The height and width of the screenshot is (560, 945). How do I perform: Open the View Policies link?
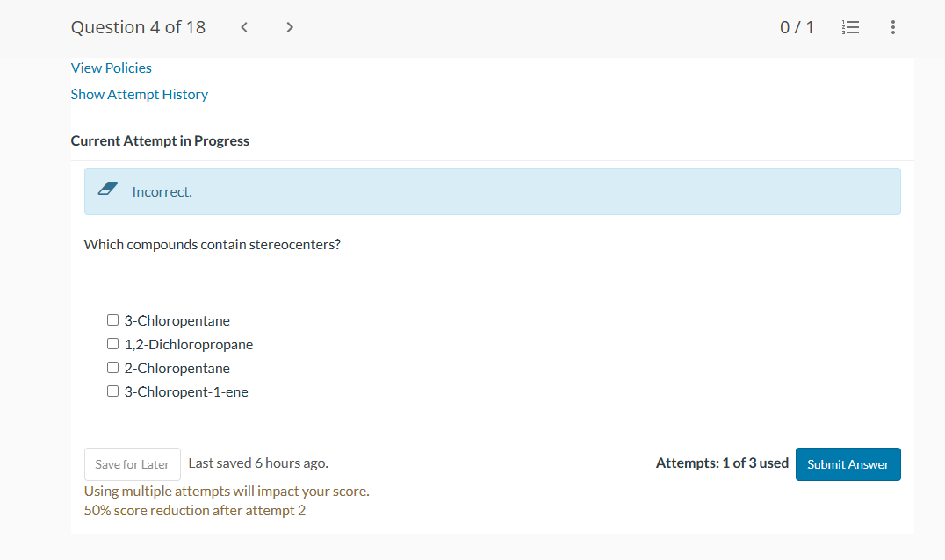coord(112,68)
